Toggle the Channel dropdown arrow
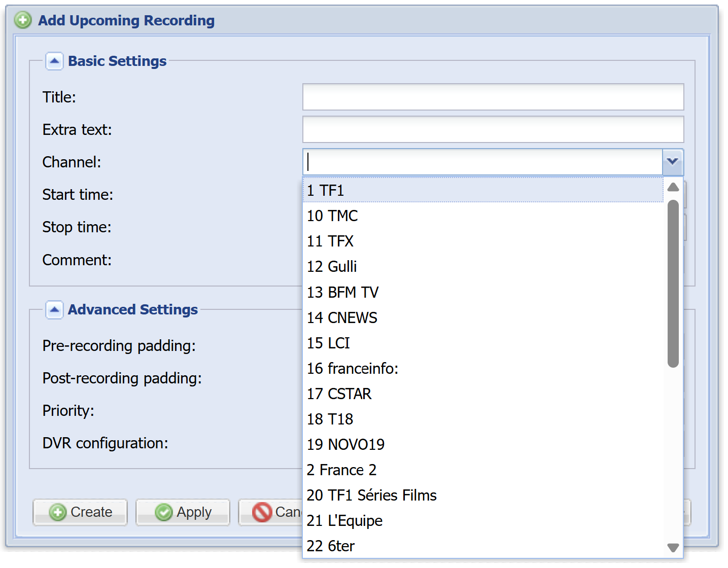728x568 pixels. (673, 162)
